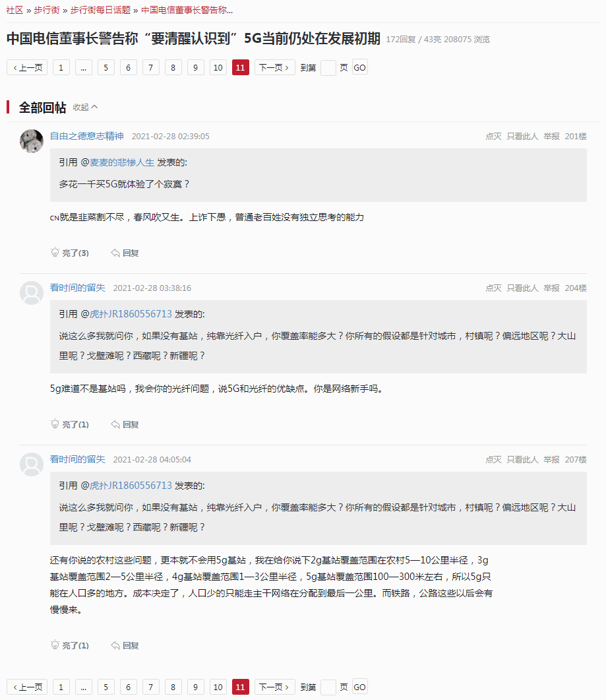Select page 8 in top pagination
The width and height of the screenshot is (606, 700).
[x=173, y=68]
